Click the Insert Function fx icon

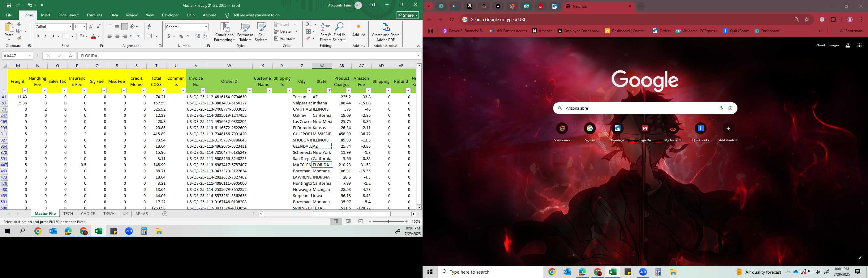pos(71,56)
